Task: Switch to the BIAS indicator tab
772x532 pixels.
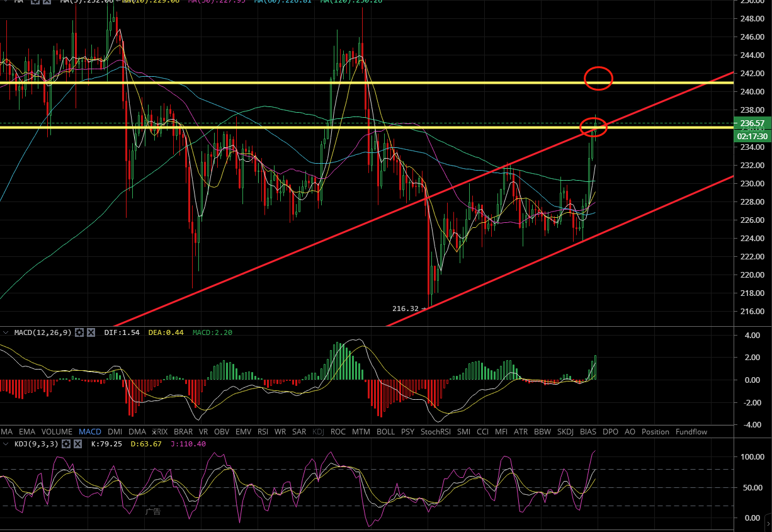Action: [588, 432]
